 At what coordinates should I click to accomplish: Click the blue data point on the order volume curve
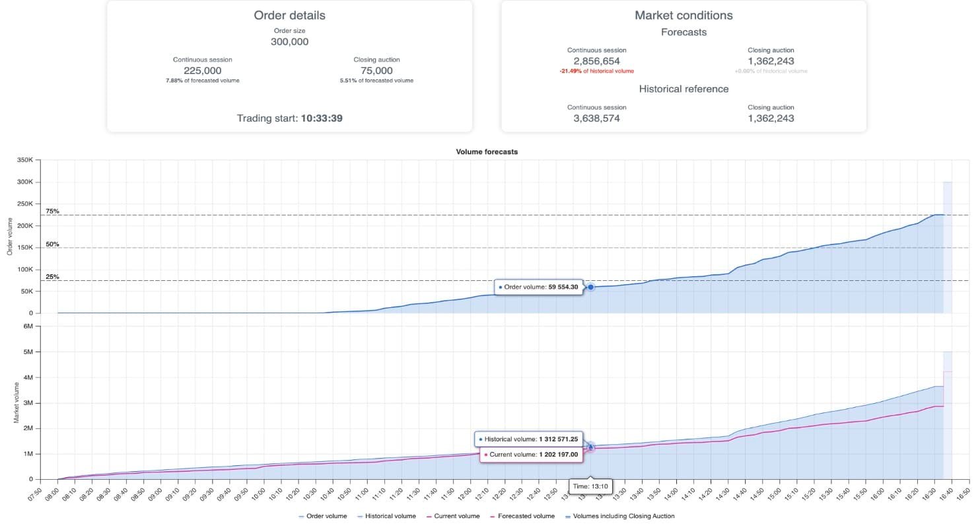[590, 287]
